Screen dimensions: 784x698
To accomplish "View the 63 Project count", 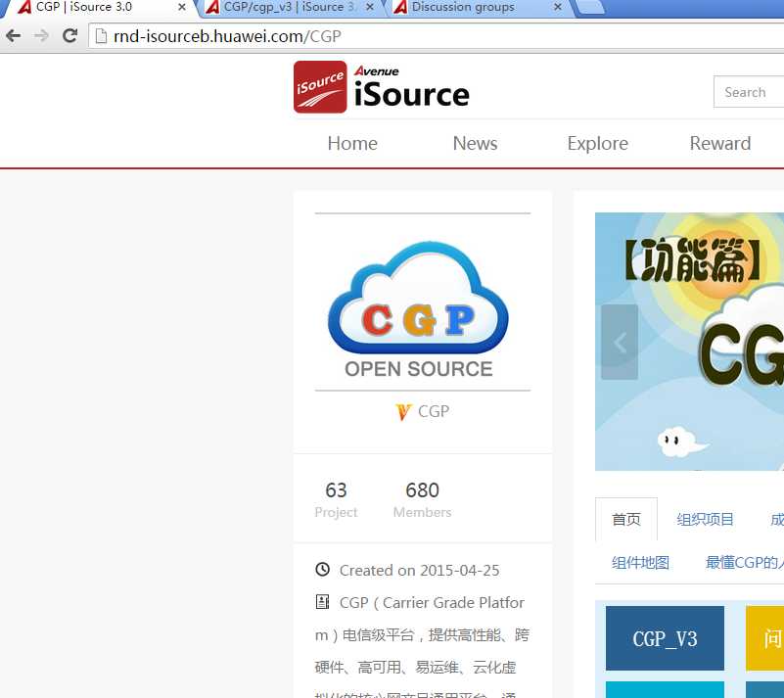I will [x=336, y=499].
